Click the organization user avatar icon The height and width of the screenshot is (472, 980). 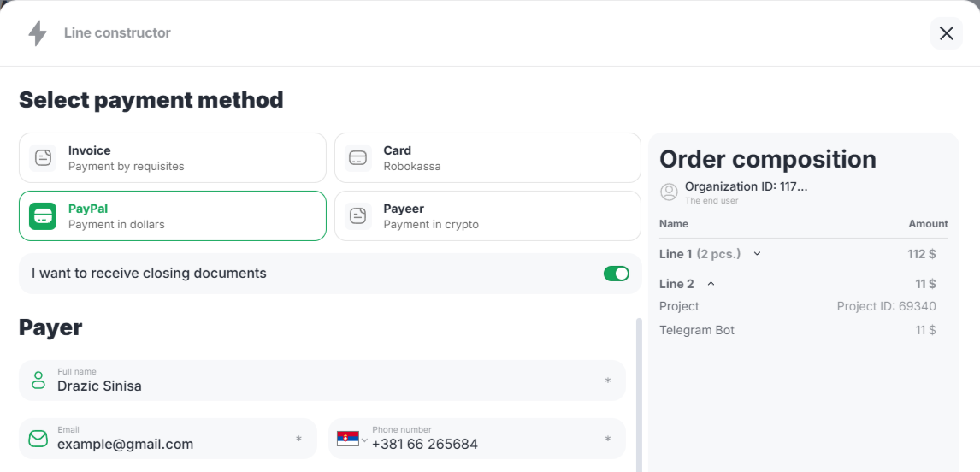670,191
